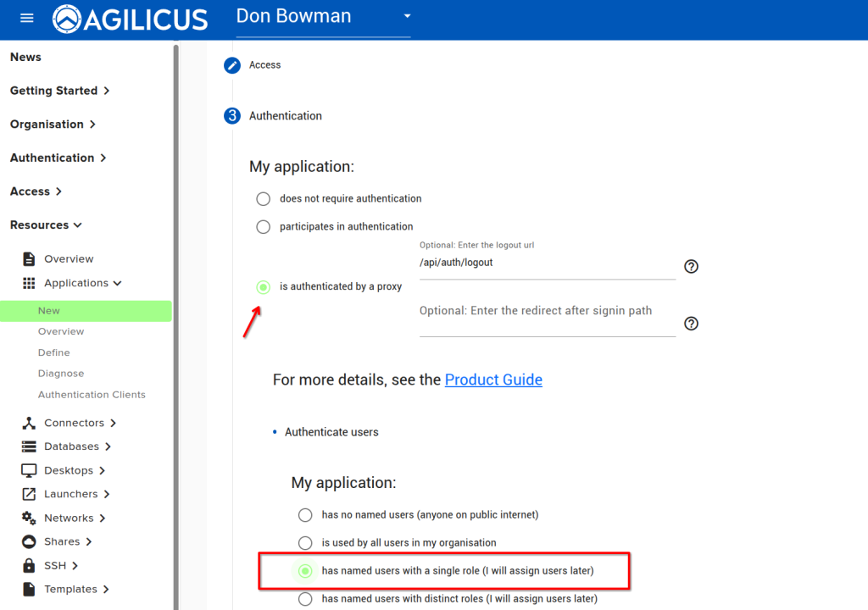This screenshot has width=868, height=610.
Task: Click the help icon beside logout URL
Action: point(691,267)
